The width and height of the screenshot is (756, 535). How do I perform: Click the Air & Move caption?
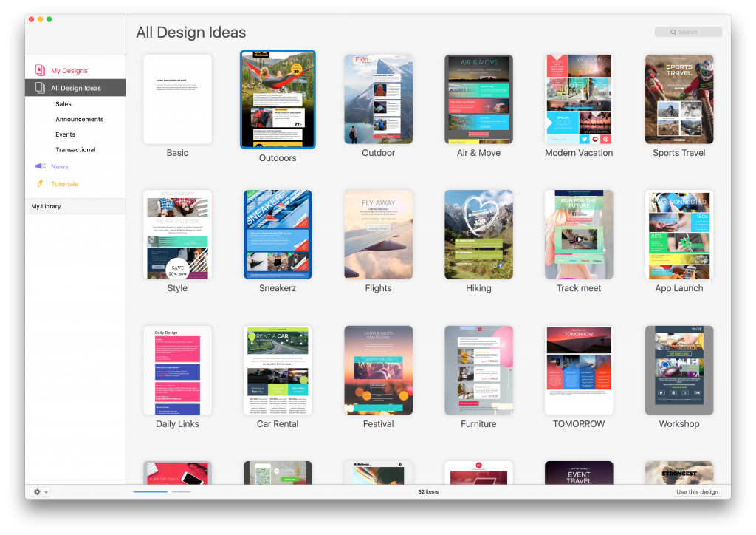(x=478, y=153)
